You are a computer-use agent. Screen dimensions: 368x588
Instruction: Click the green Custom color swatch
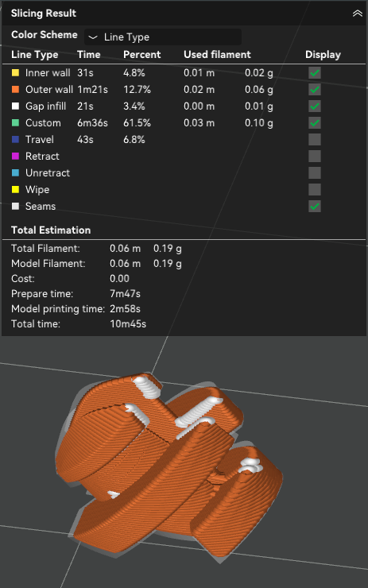[x=15, y=122]
